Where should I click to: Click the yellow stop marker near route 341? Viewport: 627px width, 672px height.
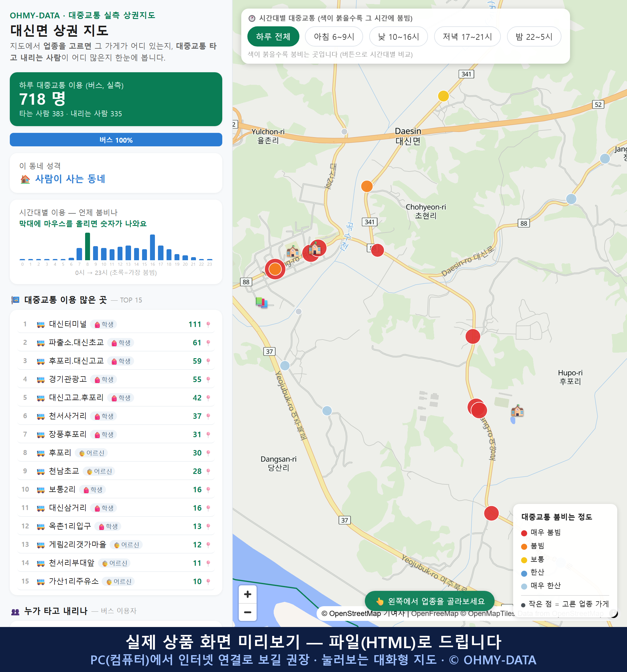[443, 96]
